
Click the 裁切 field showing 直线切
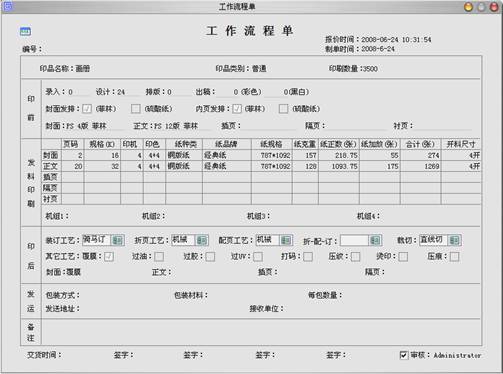click(x=433, y=240)
